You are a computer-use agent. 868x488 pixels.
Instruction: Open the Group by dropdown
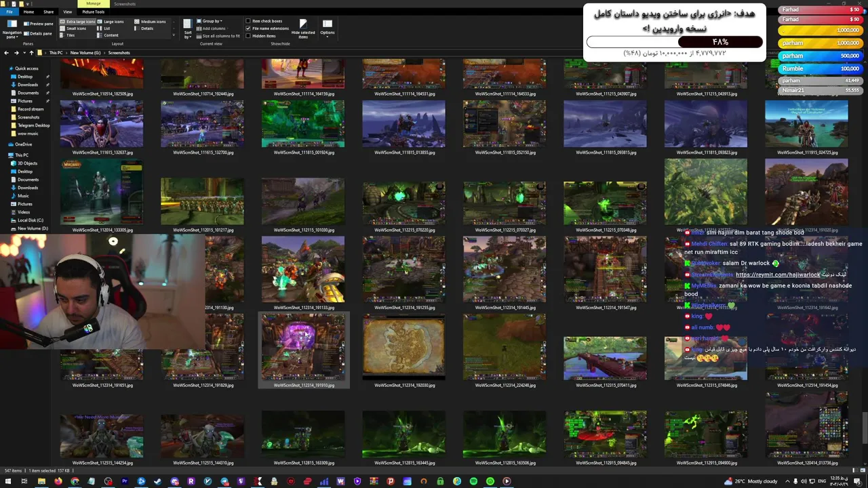point(210,21)
